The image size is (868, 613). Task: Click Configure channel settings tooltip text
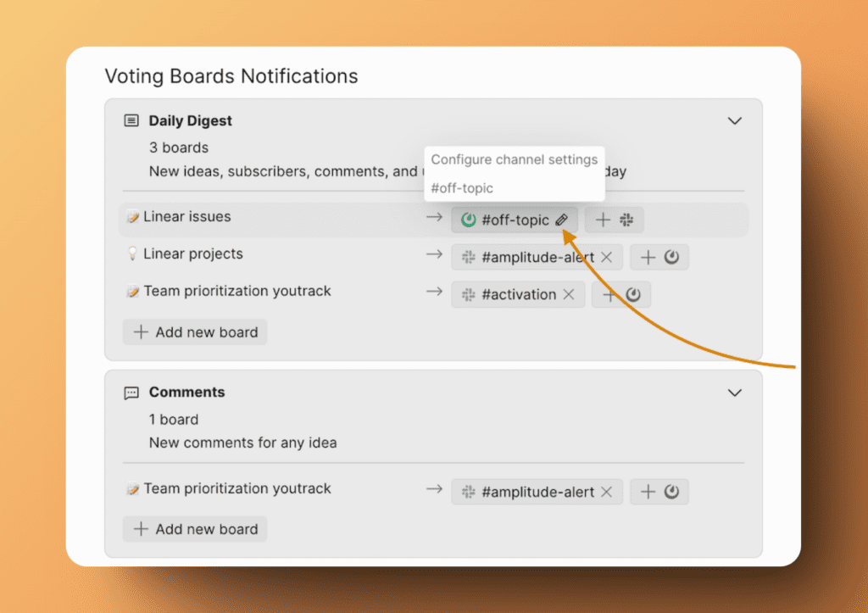pyautogui.click(x=514, y=159)
